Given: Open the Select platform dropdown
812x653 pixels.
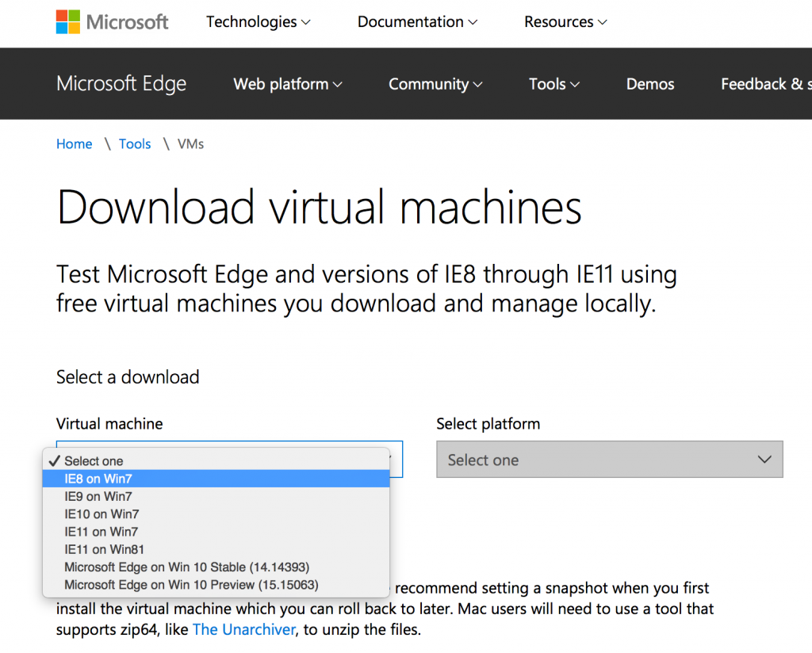Looking at the screenshot, I should 610,460.
